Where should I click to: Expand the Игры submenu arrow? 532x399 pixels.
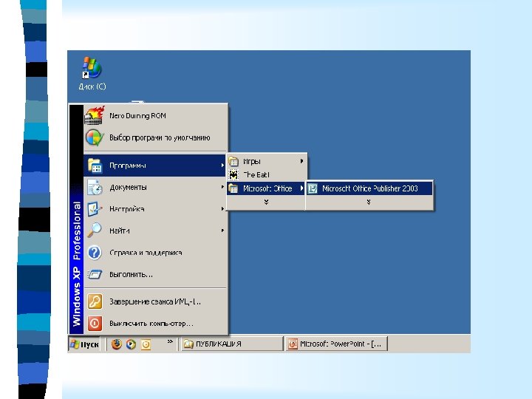301,161
